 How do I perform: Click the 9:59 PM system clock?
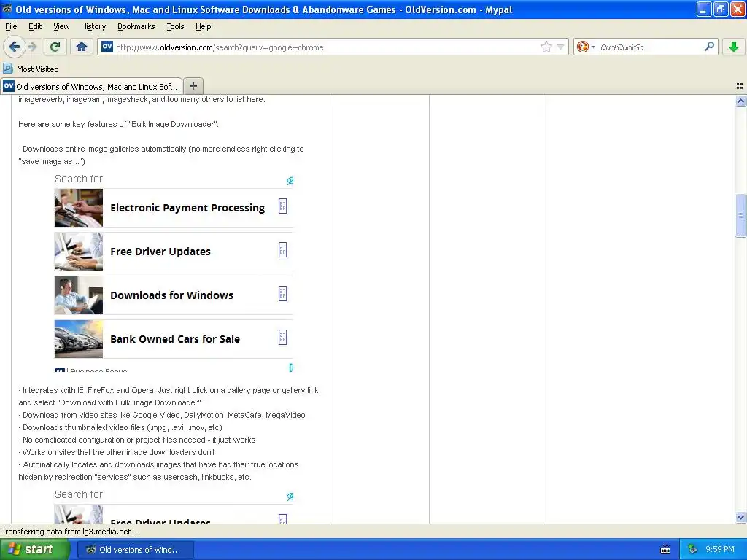[720, 550]
